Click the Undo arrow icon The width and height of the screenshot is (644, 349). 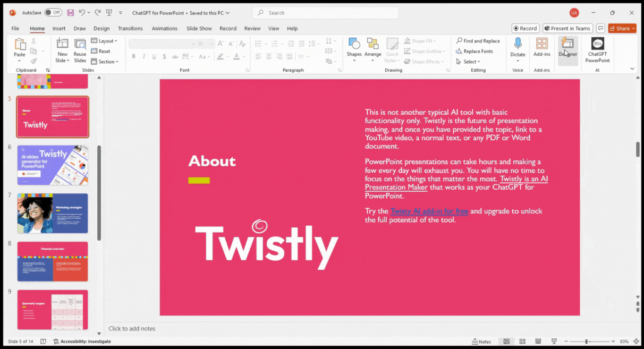[82, 13]
